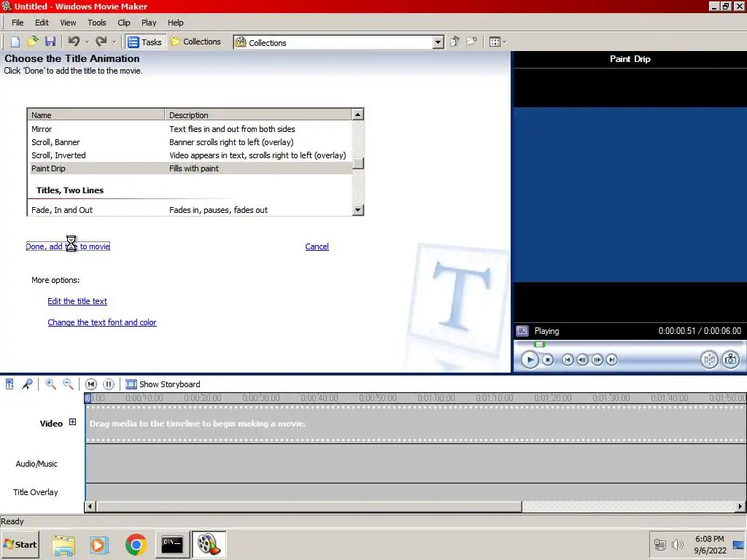The height and width of the screenshot is (560, 747).
Task: Open the Tools menu
Action: coord(97,23)
